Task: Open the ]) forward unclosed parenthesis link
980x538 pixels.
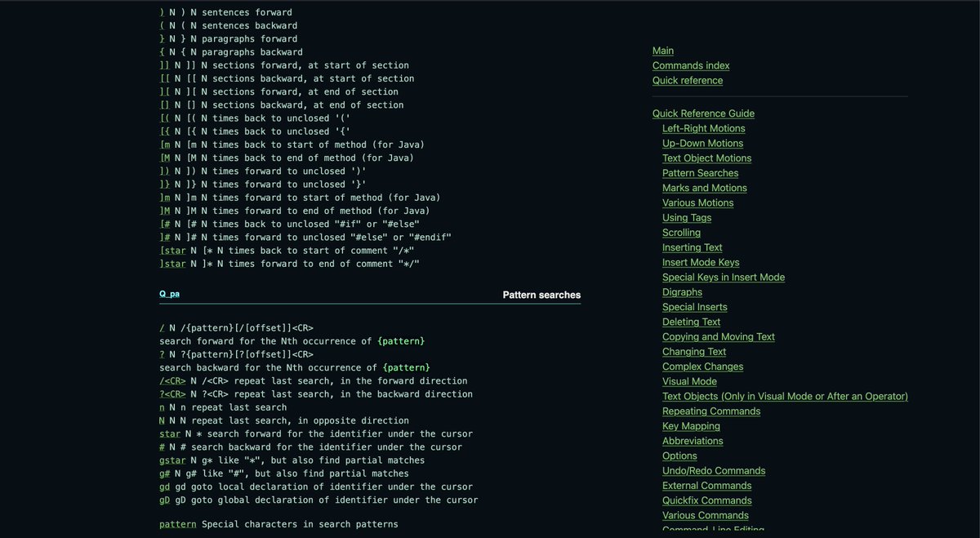Action: pos(164,171)
